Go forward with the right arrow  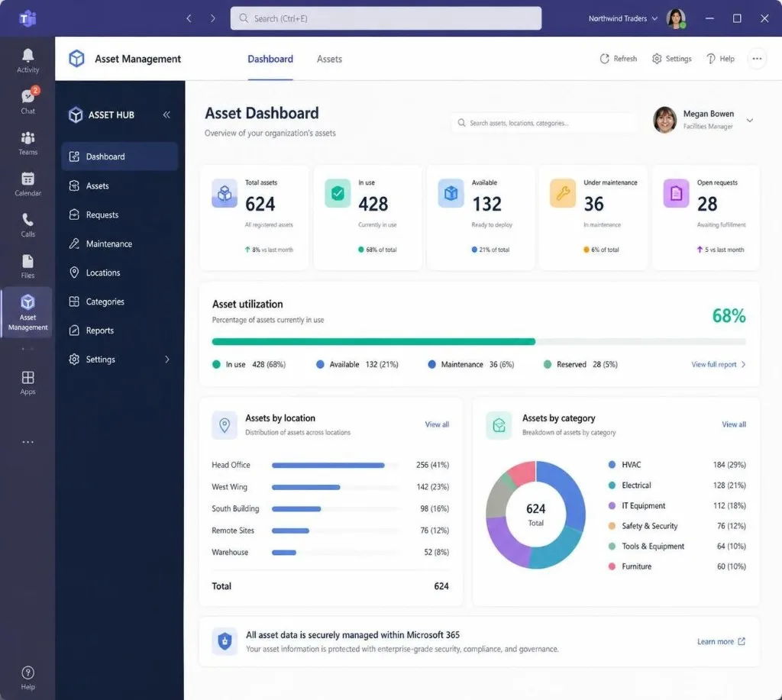point(213,18)
